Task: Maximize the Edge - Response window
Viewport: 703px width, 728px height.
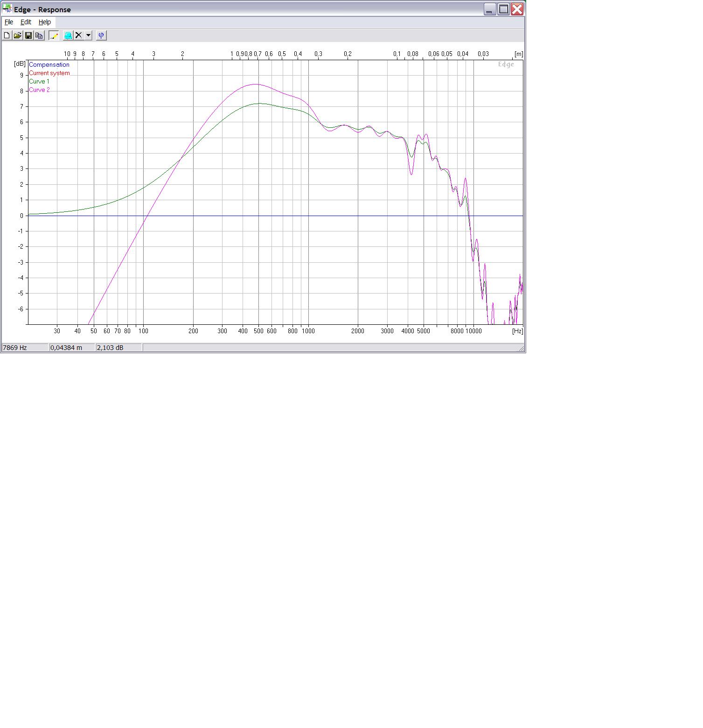Action: (x=503, y=9)
